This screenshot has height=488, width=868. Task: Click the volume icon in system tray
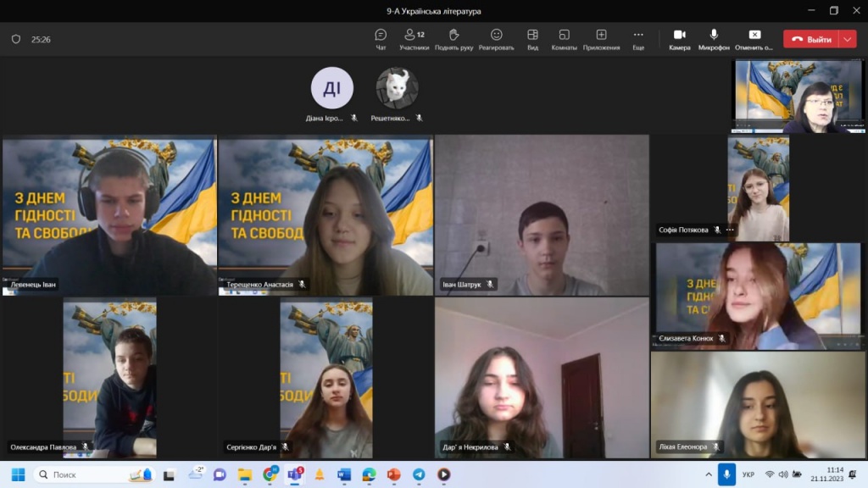[782, 474]
